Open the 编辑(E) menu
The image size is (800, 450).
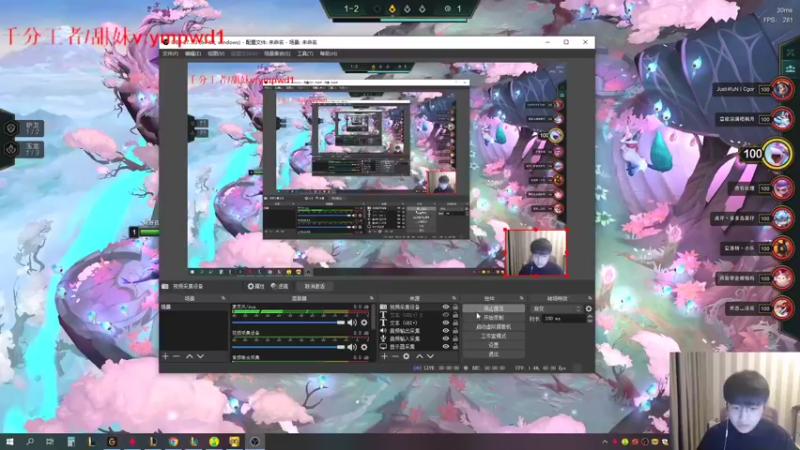(x=193, y=54)
